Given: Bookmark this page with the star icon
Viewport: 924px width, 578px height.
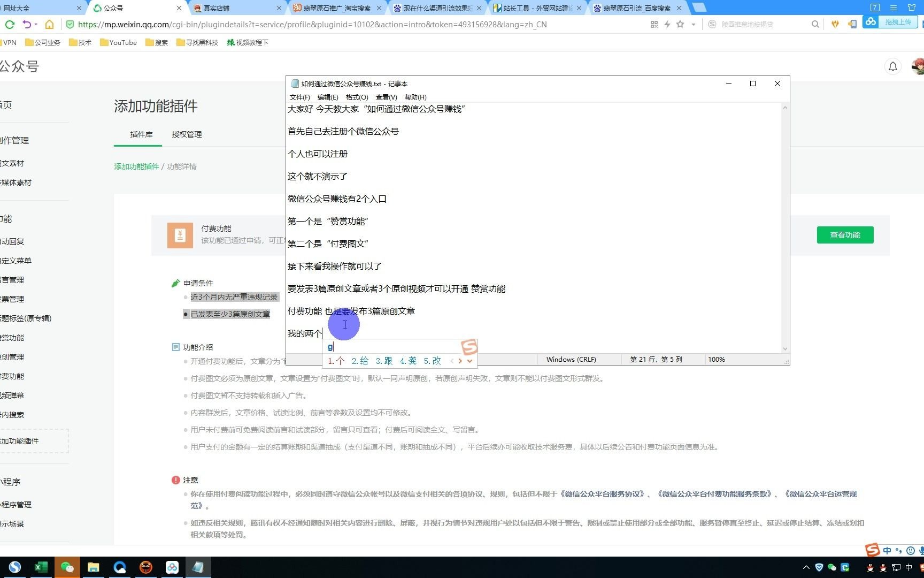Looking at the screenshot, I should coord(680,24).
